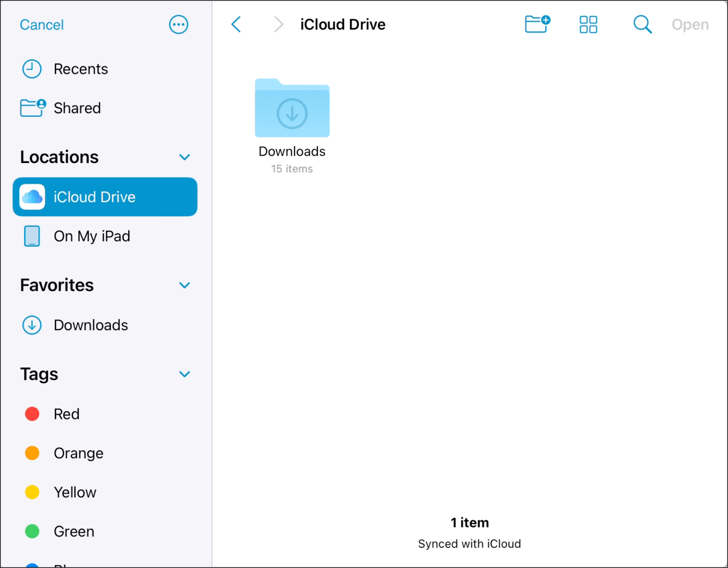This screenshot has width=728, height=568.
Task: Open Downloads under Favorites
Action: coord(106,325)
